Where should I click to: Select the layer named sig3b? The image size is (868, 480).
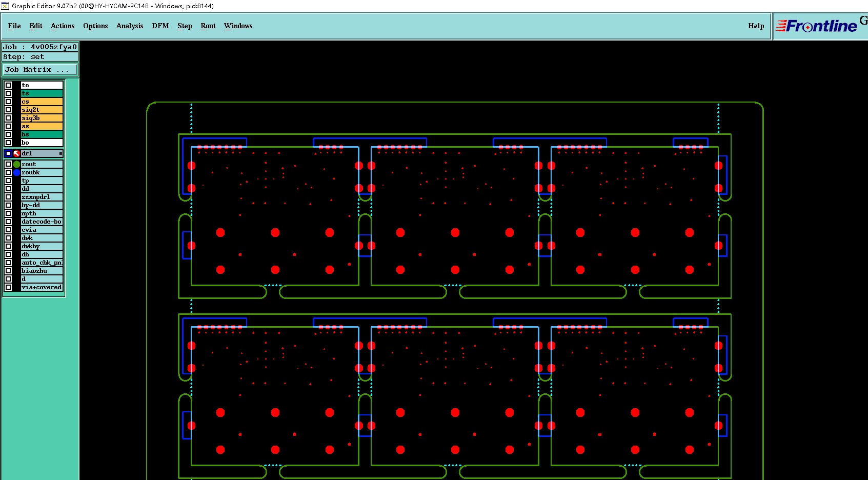pos(42,118)
